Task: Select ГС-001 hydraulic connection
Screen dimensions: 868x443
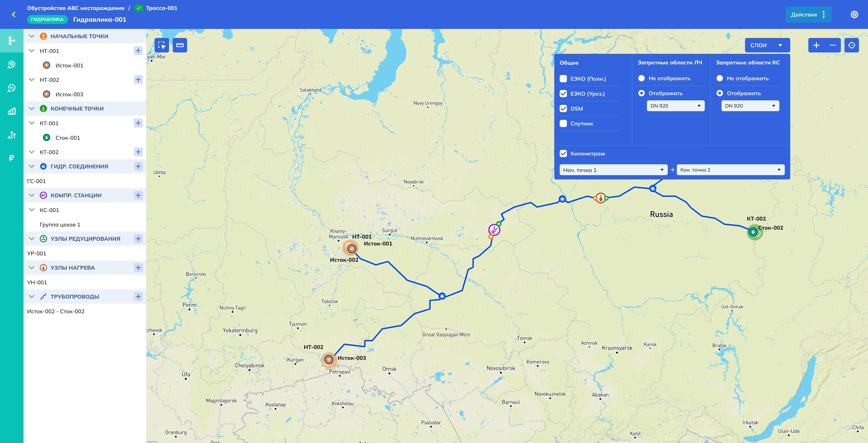Action: [36, 181]
